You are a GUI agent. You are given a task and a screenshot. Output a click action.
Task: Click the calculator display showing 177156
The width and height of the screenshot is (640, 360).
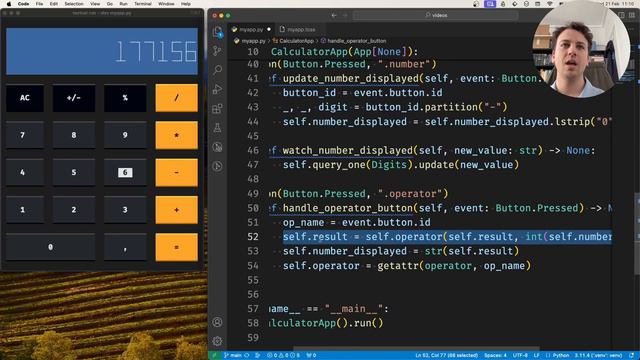tap(102, 51)
